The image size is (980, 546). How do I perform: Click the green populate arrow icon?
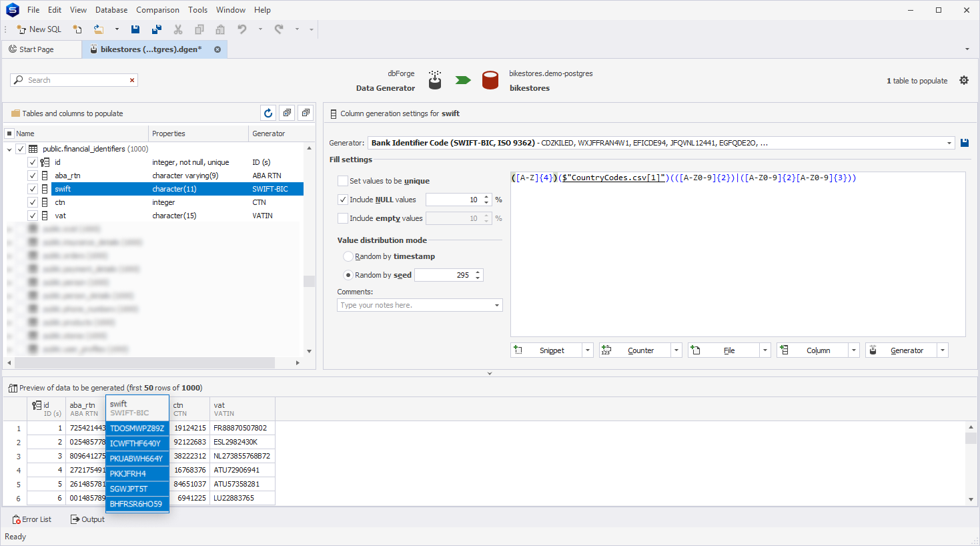463,80
